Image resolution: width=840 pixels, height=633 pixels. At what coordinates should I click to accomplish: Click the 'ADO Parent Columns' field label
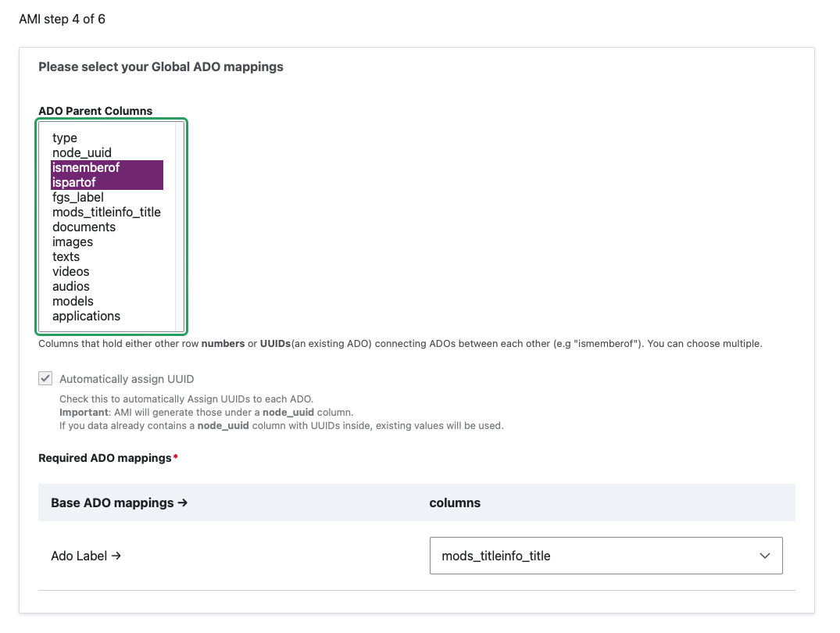point(95,111)
